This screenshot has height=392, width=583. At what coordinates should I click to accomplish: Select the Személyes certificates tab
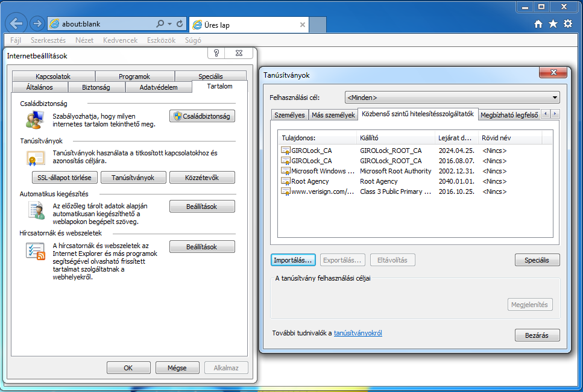tap(289, 114)
